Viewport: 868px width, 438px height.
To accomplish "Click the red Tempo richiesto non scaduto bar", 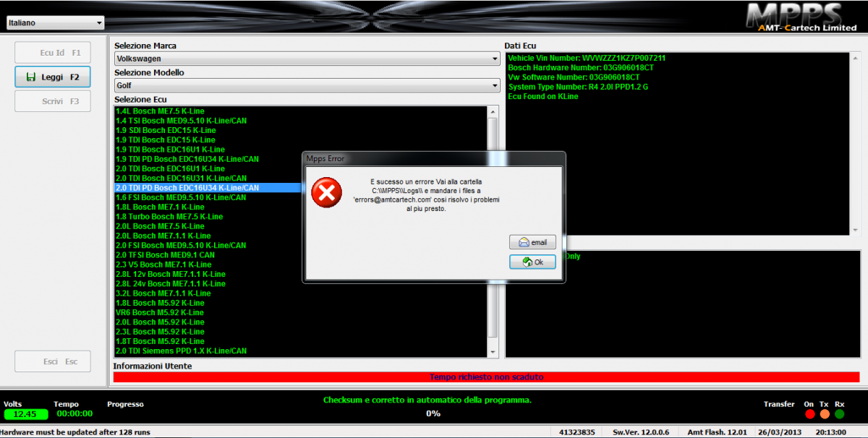I will coord(487,377).
